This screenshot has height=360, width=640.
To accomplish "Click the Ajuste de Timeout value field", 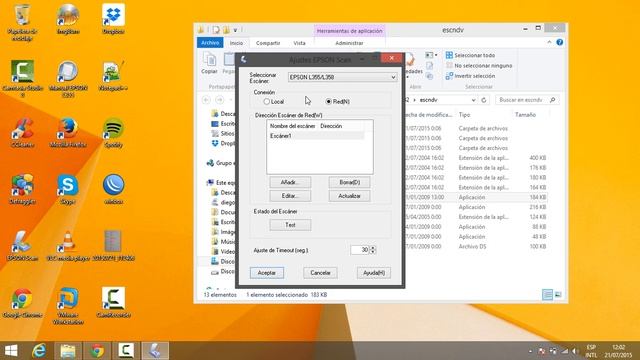I will 360,250.
